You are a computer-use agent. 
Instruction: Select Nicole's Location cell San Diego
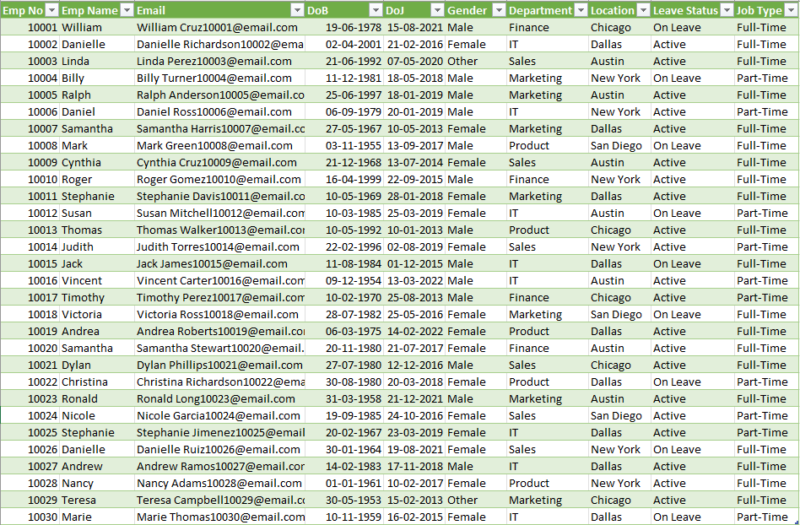tap(620, 415)
